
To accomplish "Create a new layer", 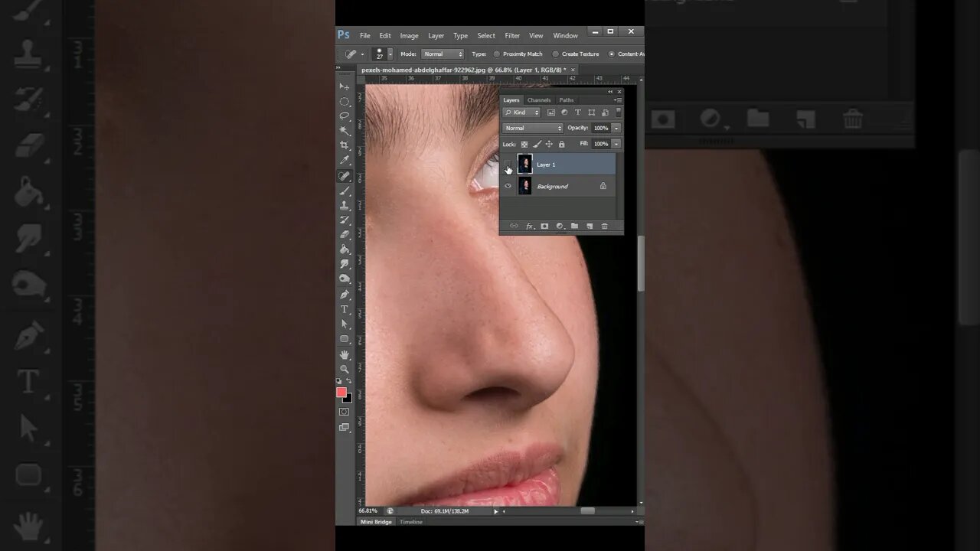I will click(589, 226).
